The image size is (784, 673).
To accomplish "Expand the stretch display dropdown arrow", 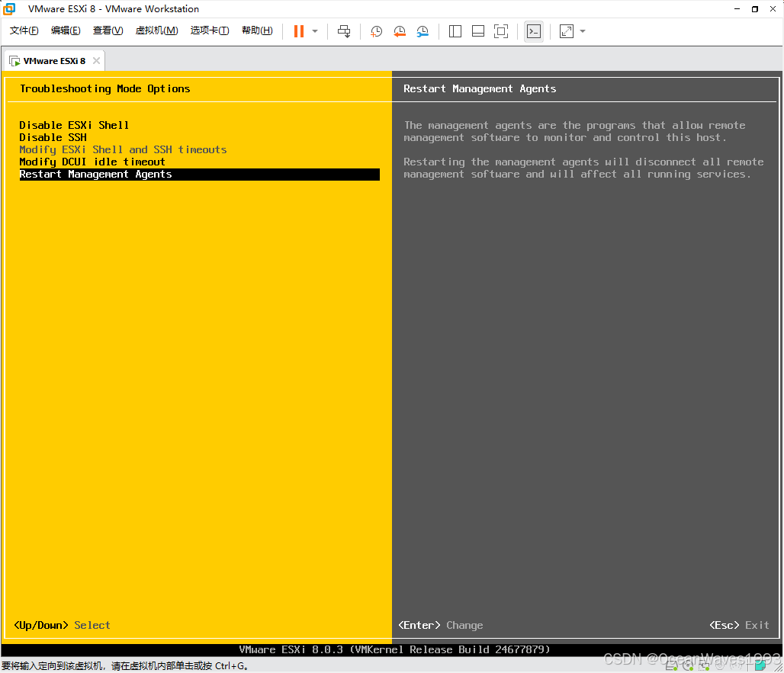I will coord(583,31).
